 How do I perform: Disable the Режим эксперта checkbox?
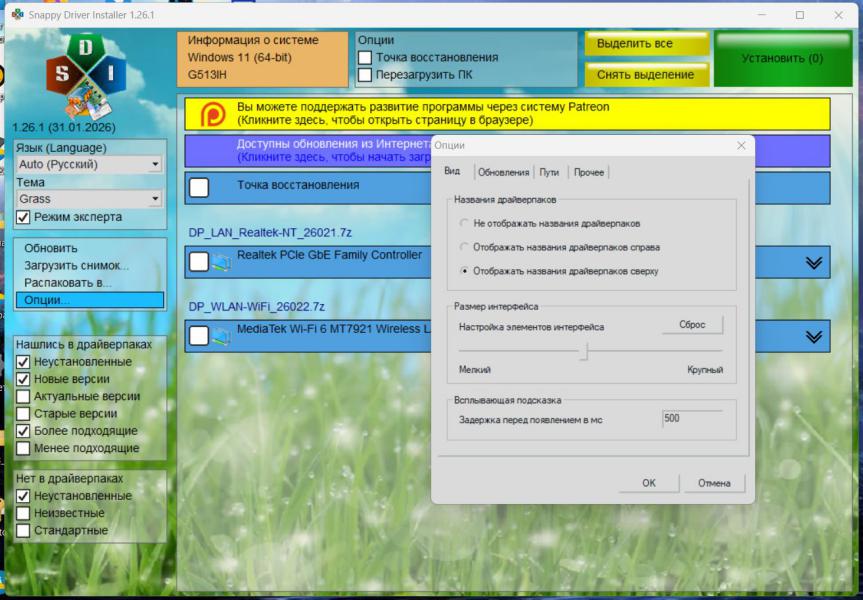click(24, 217)
